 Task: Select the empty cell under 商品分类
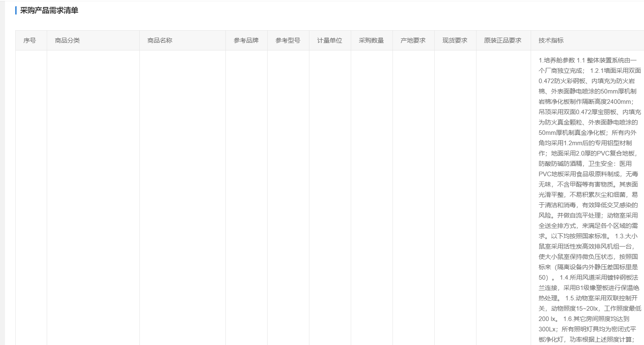93,198
